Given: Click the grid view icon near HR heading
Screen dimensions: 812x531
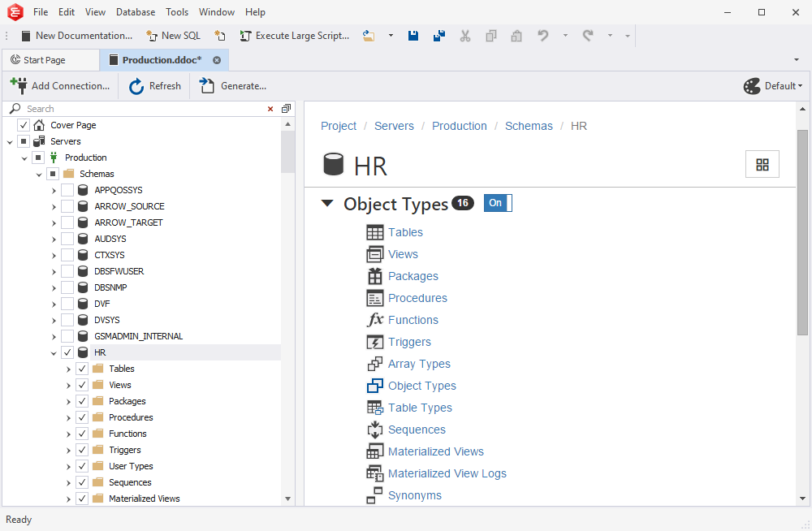Looking at the screenshot, I should coord(762,163).
